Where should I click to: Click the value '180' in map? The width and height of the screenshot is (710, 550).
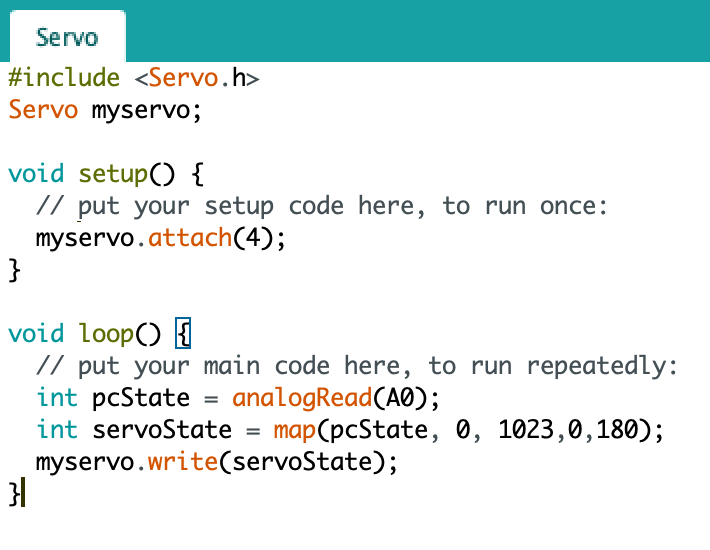[617, 430]
